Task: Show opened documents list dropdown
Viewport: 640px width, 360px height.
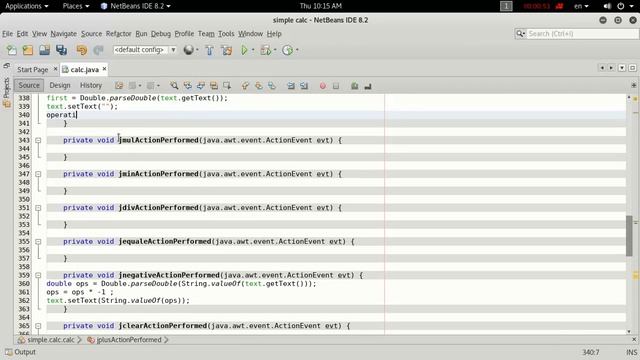Action: coord(622,68)
